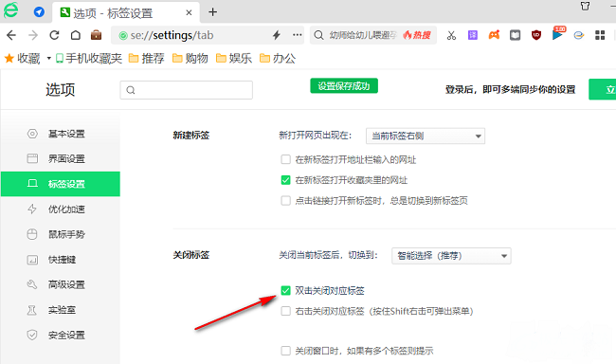The image size is (616, 364).
Task: Go forward with the forward arrow
Action: (33, 35)
